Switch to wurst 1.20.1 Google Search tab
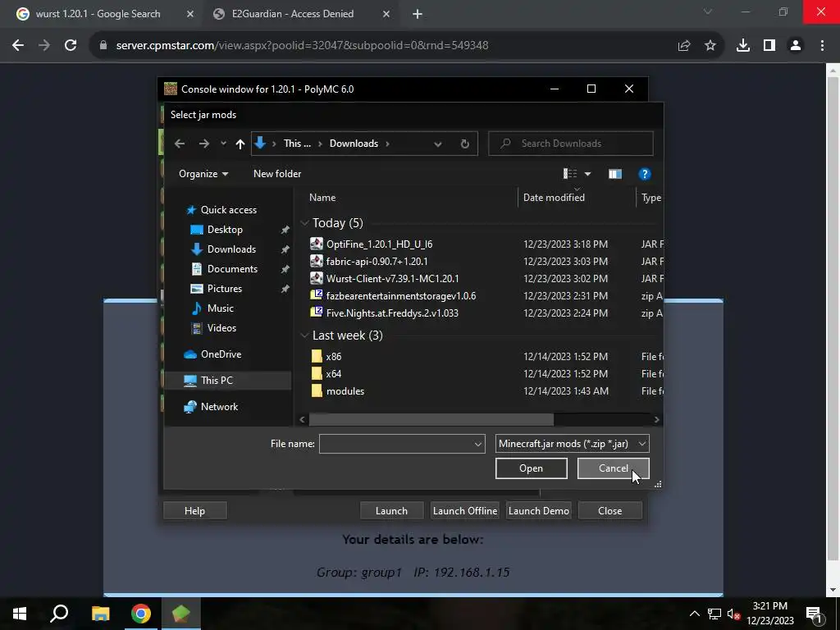The width and height of the screenshot is (840, 630). click(98, 14)
